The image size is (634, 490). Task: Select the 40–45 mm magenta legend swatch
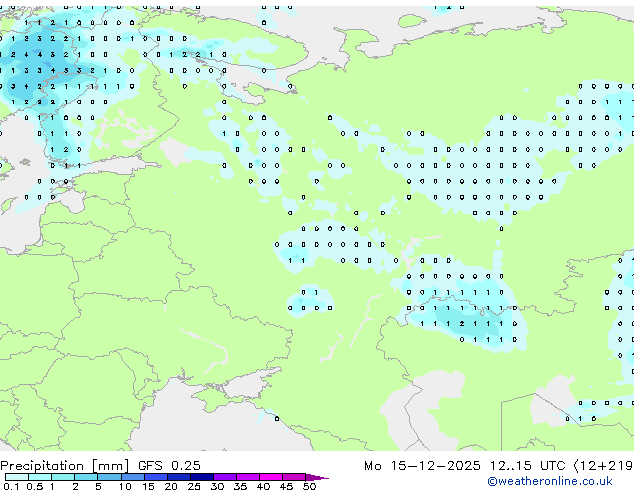[271, 477]
